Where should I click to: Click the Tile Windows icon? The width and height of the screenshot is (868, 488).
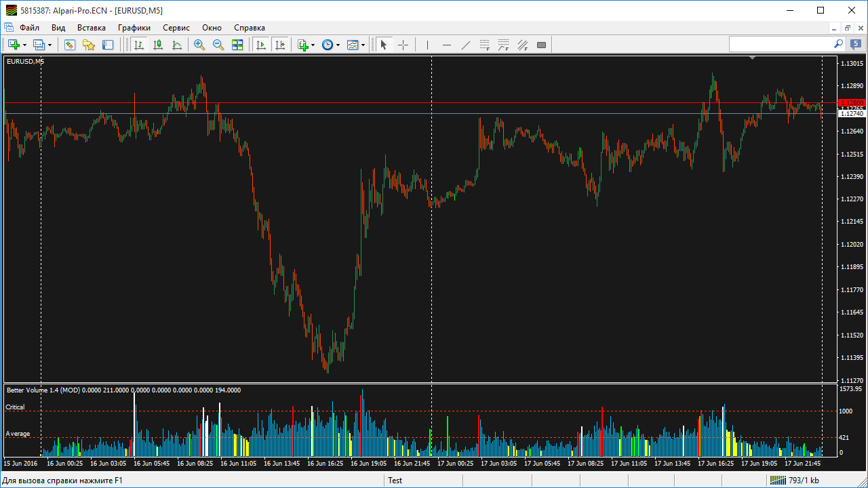[237, 45]
